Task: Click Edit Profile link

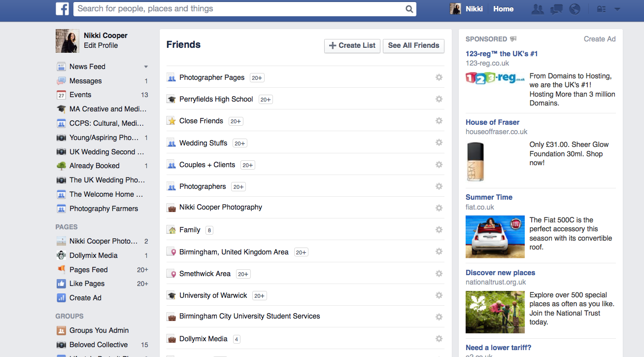Action: (101, 45)
